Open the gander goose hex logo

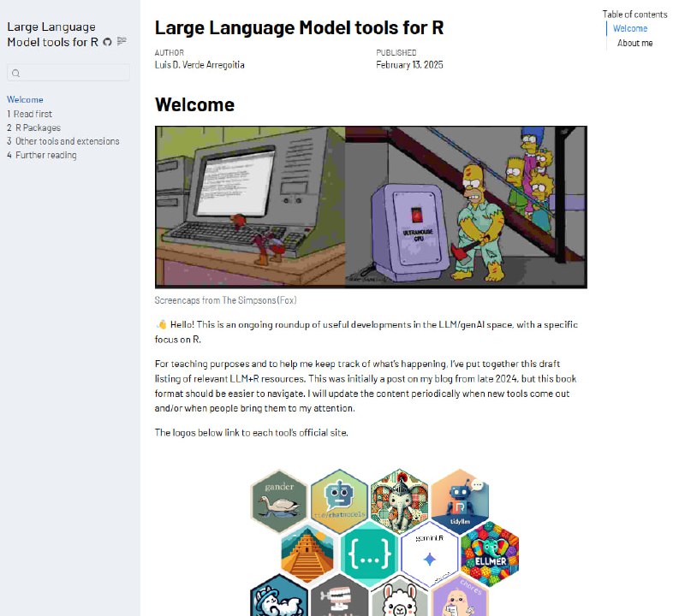click(x=279, y=501)
